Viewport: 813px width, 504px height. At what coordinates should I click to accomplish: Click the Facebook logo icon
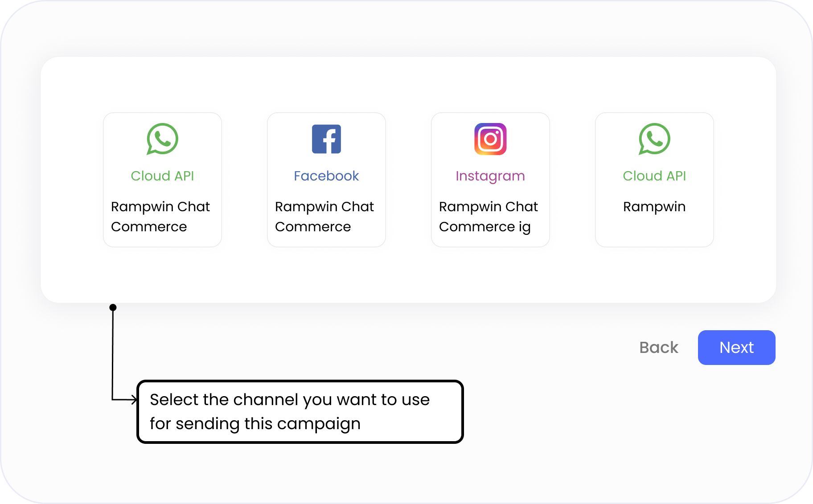(x=326, y=139)
